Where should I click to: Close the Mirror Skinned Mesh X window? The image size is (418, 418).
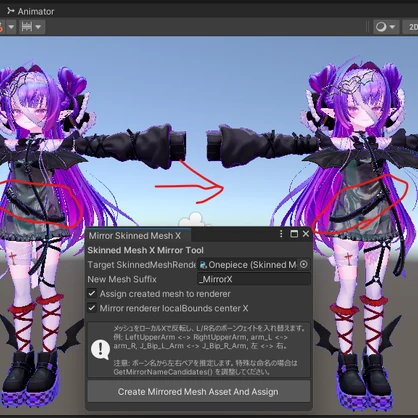click(306, 234)
